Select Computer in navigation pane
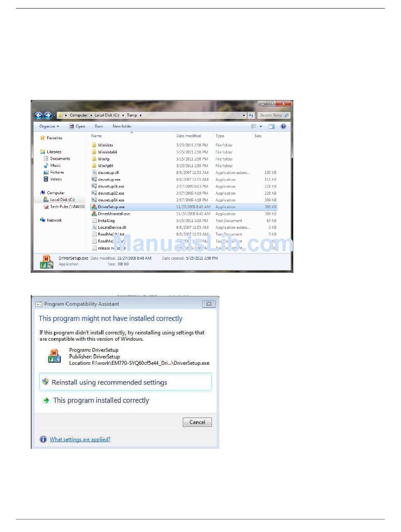 pos(52,193)
